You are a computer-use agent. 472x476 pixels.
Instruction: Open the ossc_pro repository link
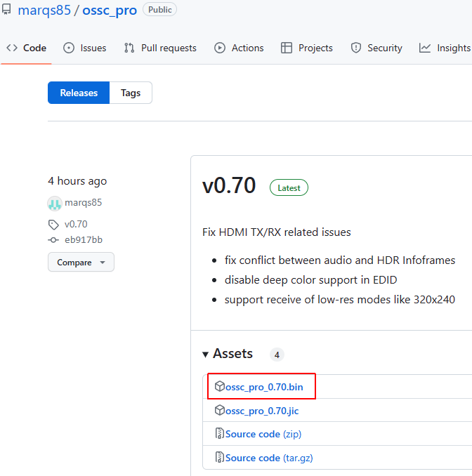click(110, 10)
